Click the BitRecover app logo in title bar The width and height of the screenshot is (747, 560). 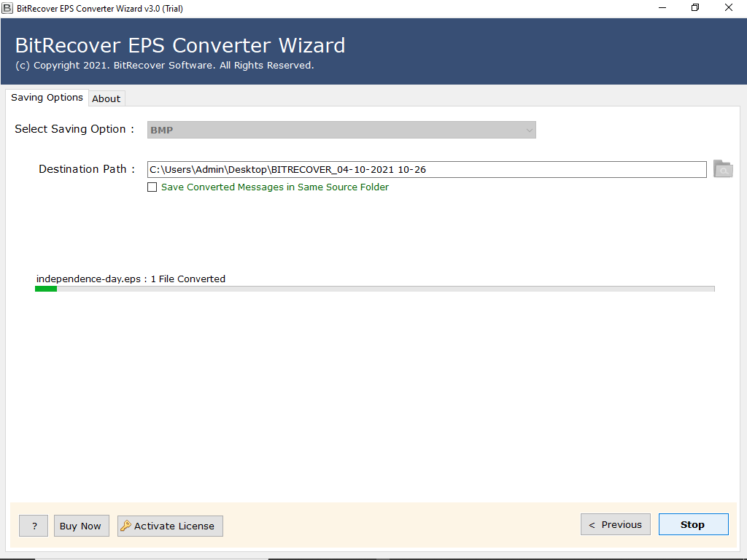click(x=7, y=8)
